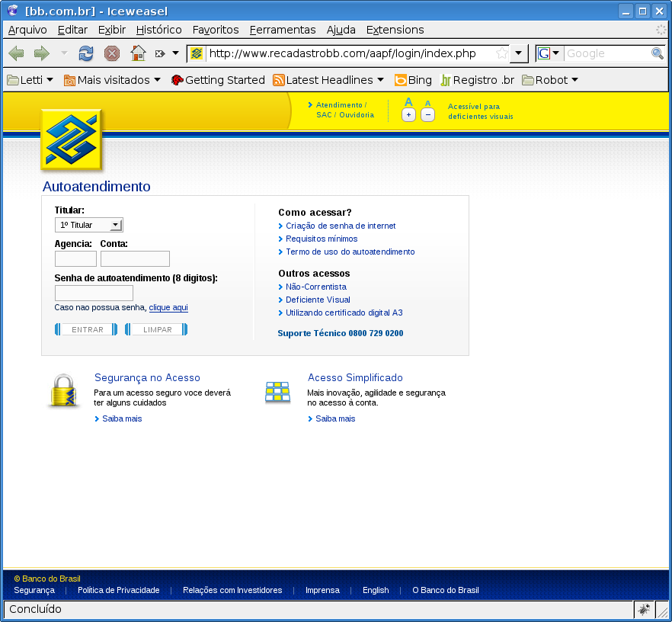
Task: Open the O Banco do Brasil footer link
Action: click(x=445, y=590)
